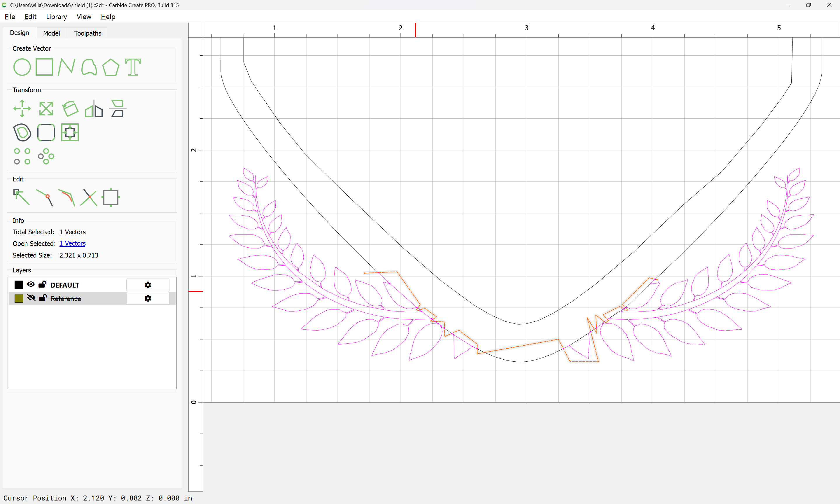Click the Move transform tool
The image size is (840, 504).
(x=22, y=109)
